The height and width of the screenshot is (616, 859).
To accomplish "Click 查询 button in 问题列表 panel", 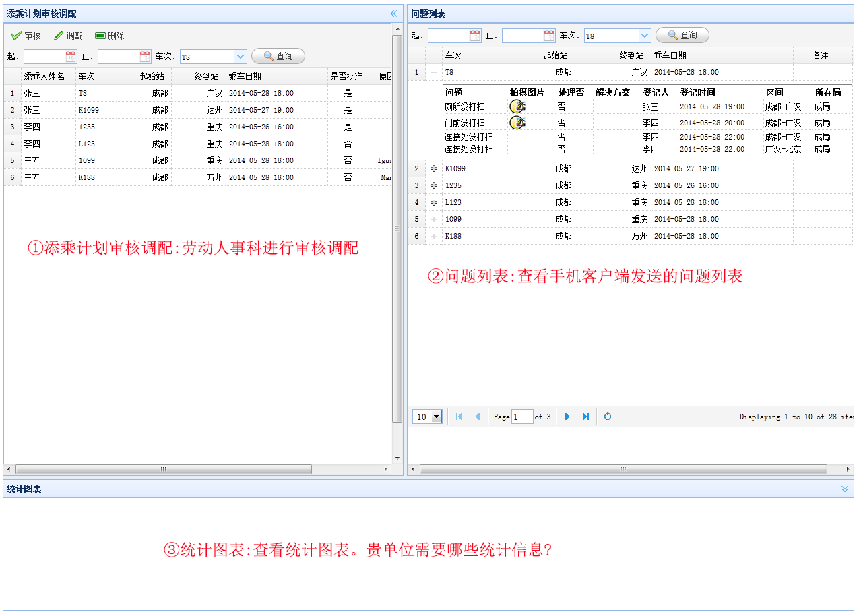I will [682, 36].
